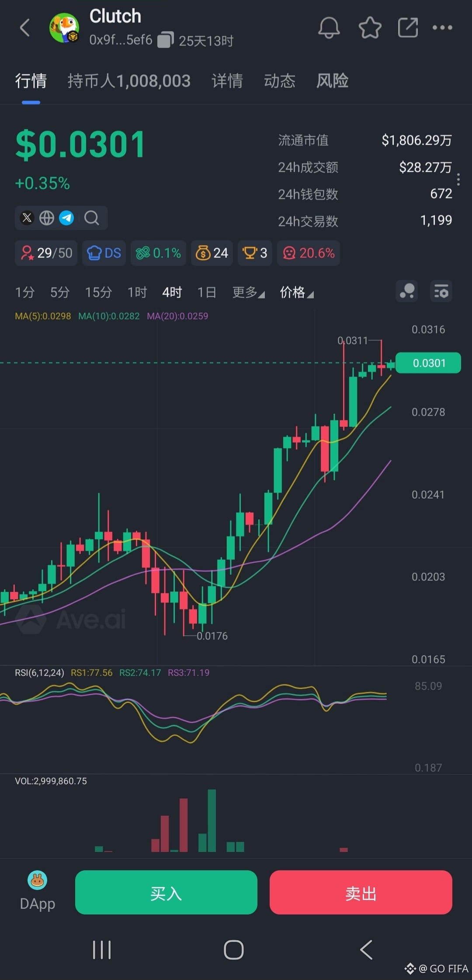The height and width of the screenshot is (980, 472).
Task: Add Clutch to favorites with the star
Action: 370,28
